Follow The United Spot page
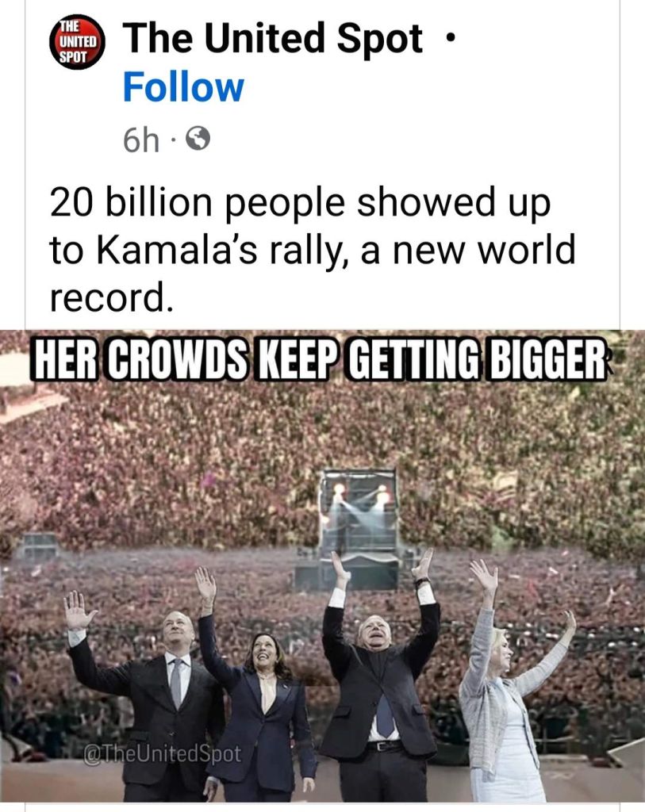The width and height of the screenshot is (645, 812). [183, 87]
